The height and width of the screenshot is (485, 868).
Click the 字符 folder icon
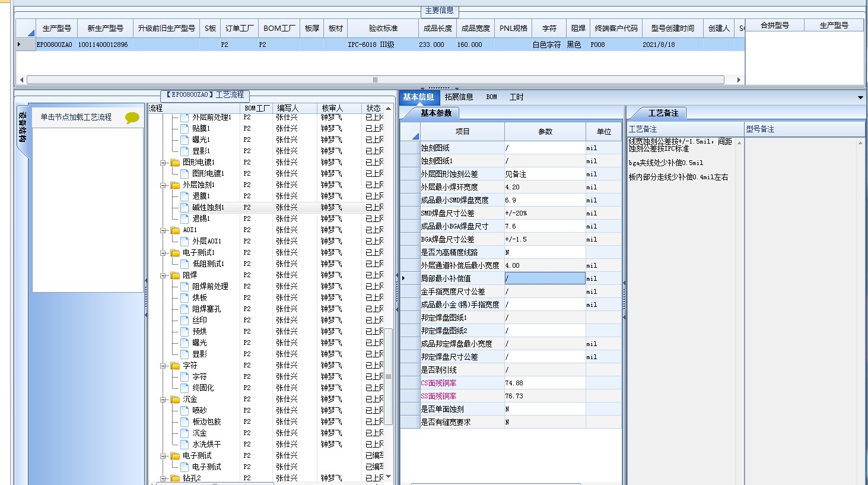[176, 366]
